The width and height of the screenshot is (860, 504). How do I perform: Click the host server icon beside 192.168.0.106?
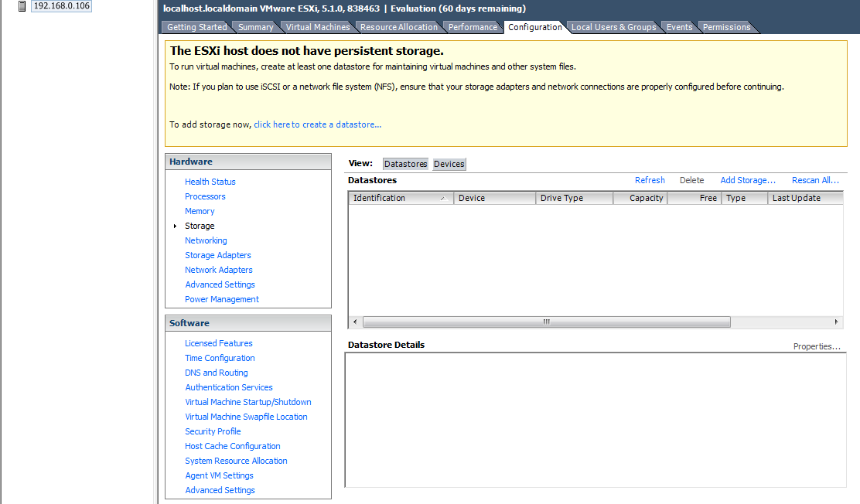coord(22,6)
